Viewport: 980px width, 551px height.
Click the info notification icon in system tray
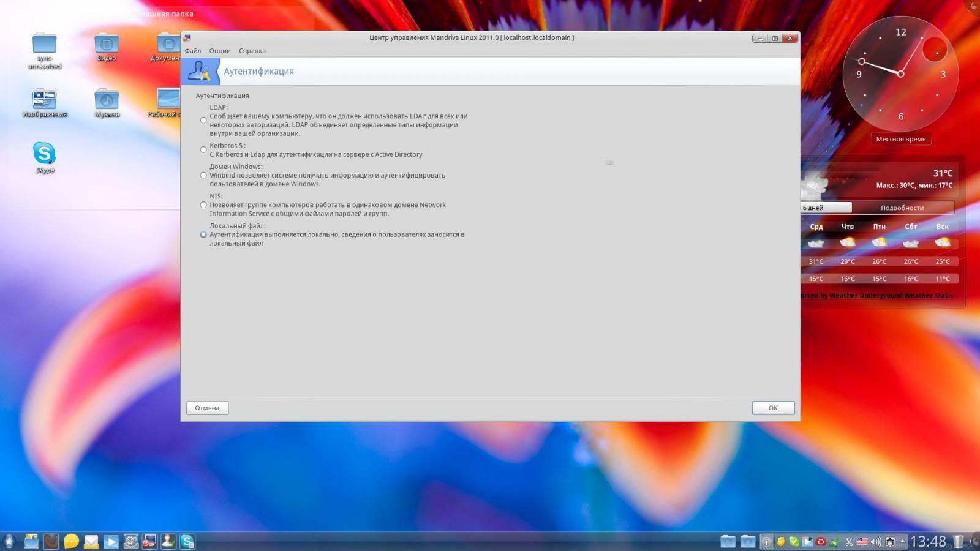[766, 542]
